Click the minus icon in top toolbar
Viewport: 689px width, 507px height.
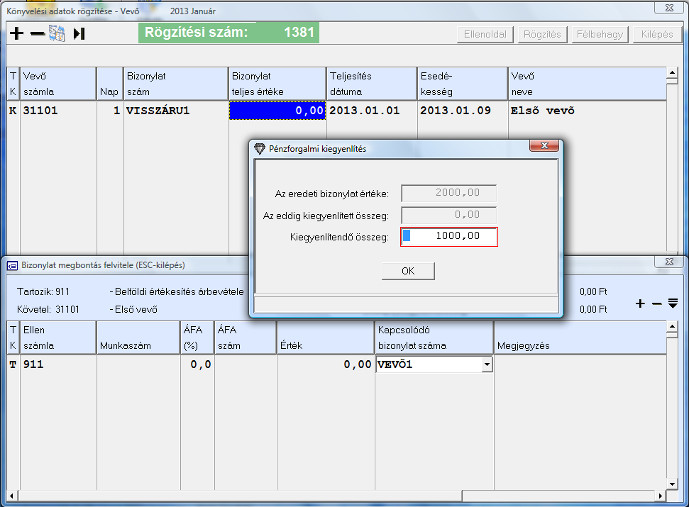pos(36,34)
